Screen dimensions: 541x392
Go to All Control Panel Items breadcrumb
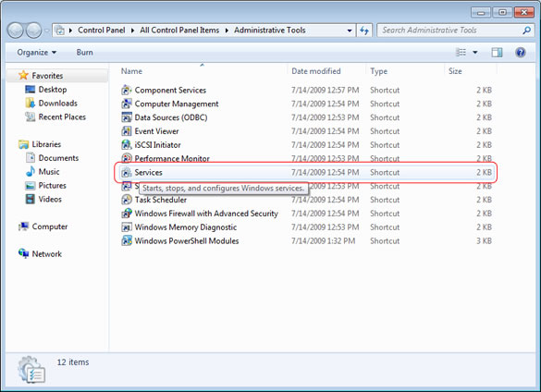[179, 31]
